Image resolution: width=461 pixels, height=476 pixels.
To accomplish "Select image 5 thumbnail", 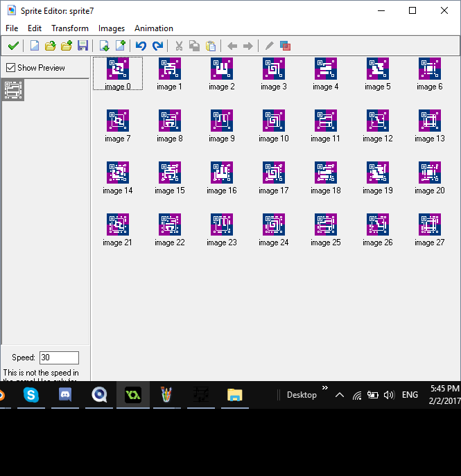I will click(378, 69).
